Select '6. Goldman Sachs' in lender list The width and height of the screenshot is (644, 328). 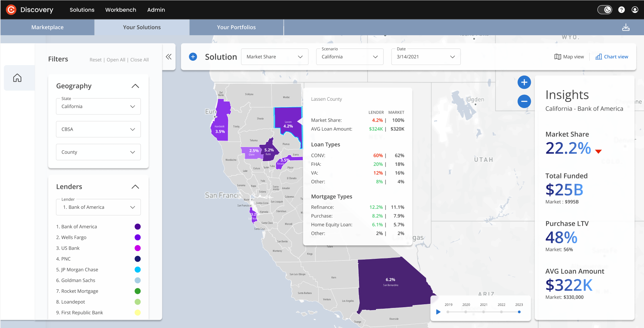[x=76, y=280]
